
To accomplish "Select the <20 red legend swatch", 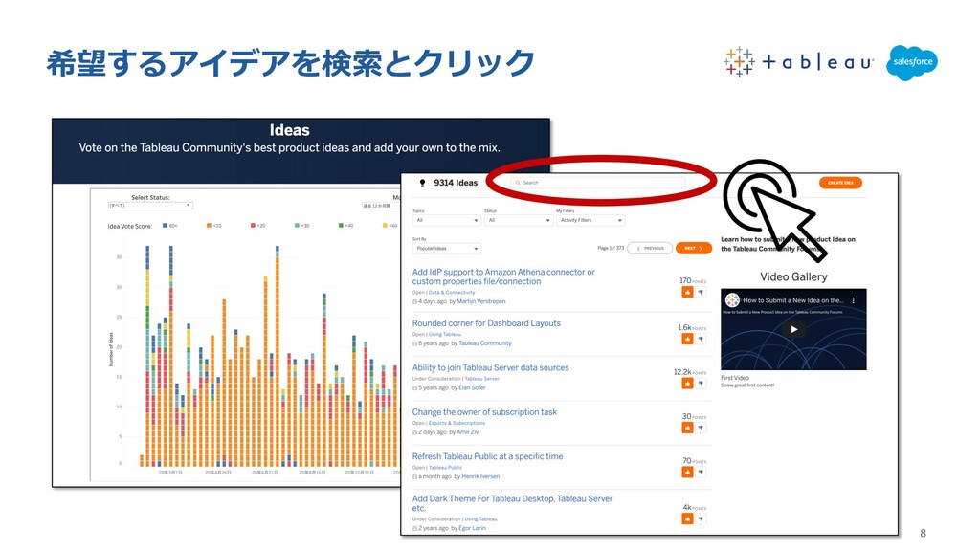I will (253, 225).
